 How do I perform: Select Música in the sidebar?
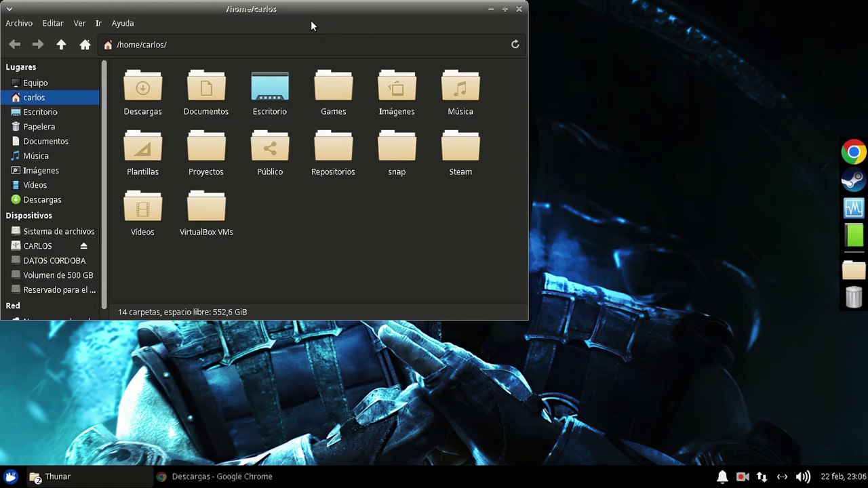point(50,156)
